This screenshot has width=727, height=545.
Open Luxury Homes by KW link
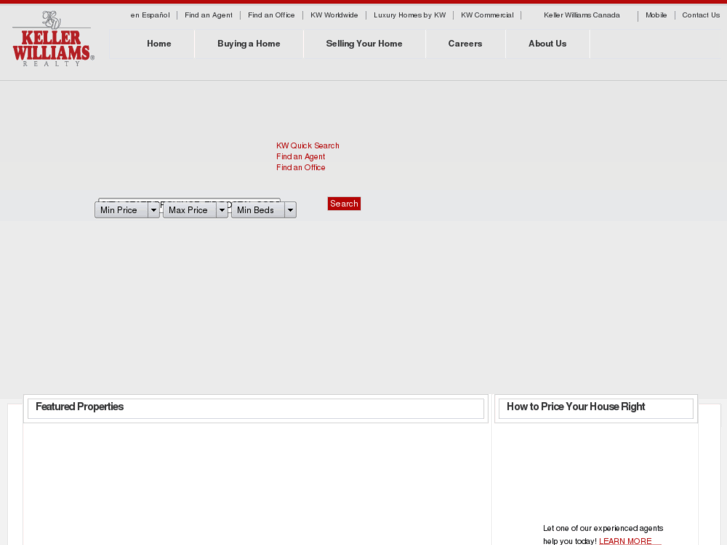tap(410, 15)
